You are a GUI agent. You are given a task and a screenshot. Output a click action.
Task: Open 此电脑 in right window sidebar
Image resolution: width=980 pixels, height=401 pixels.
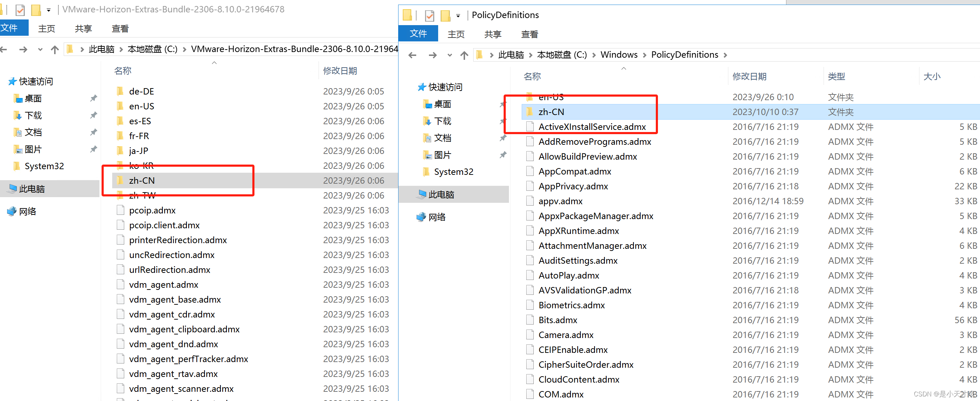[x=441, y=194]
